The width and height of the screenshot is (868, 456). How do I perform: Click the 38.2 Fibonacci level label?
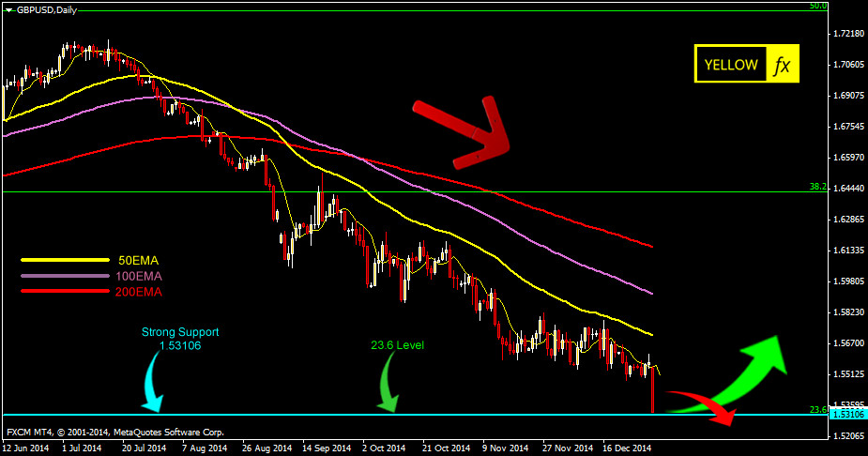click(x=817, y=187)
